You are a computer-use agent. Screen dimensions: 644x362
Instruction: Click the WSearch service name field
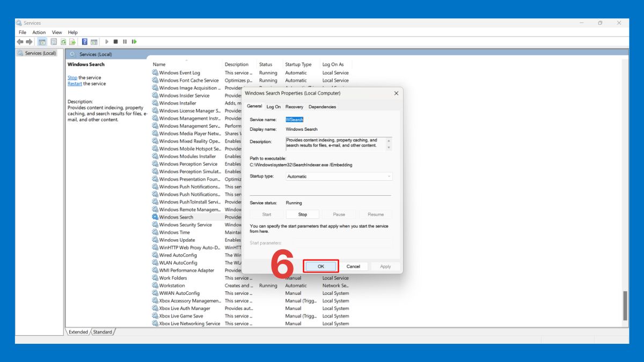[295, 120]
